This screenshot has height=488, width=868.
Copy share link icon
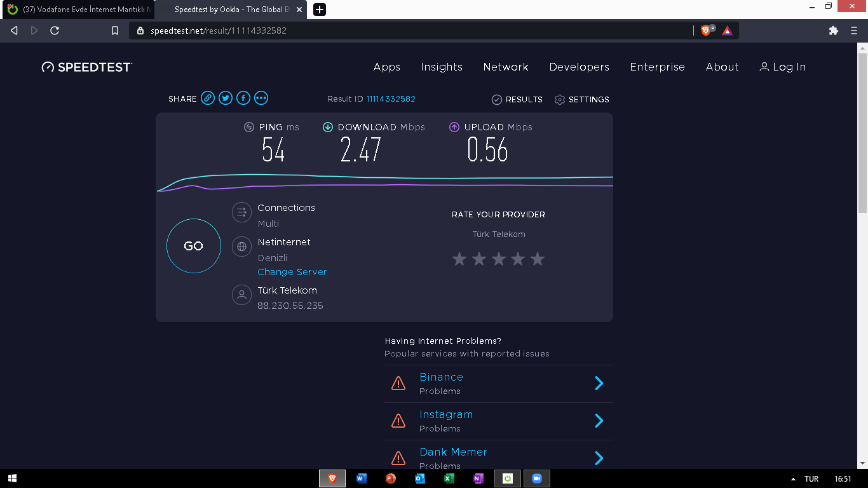[208, 98]
